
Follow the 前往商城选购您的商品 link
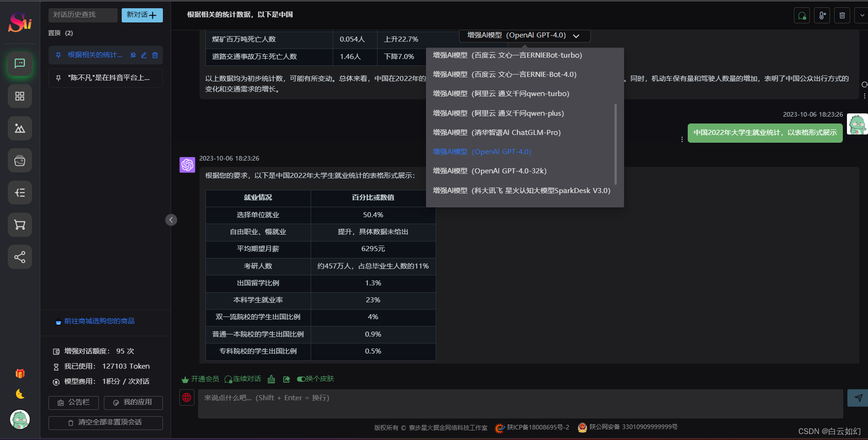click(x=99, y=321)
